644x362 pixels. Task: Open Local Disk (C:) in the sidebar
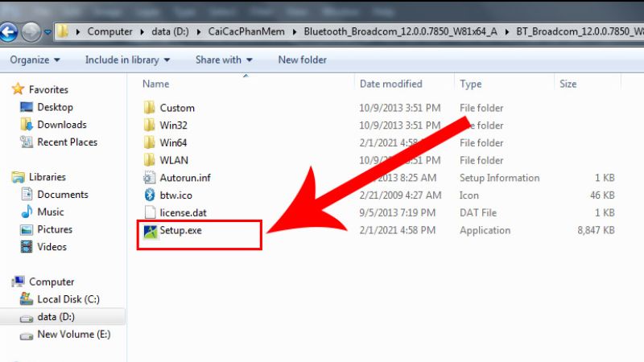(x=68, y=299)
